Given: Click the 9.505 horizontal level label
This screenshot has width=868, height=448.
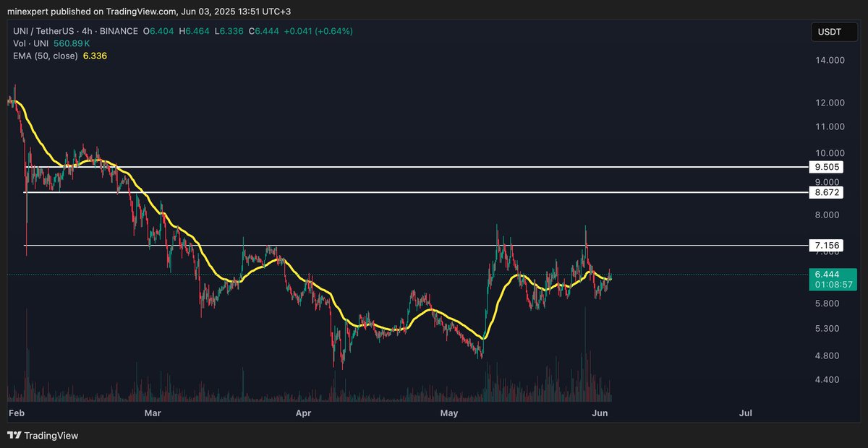Looking at the screenshot, I should click(825, 166).
